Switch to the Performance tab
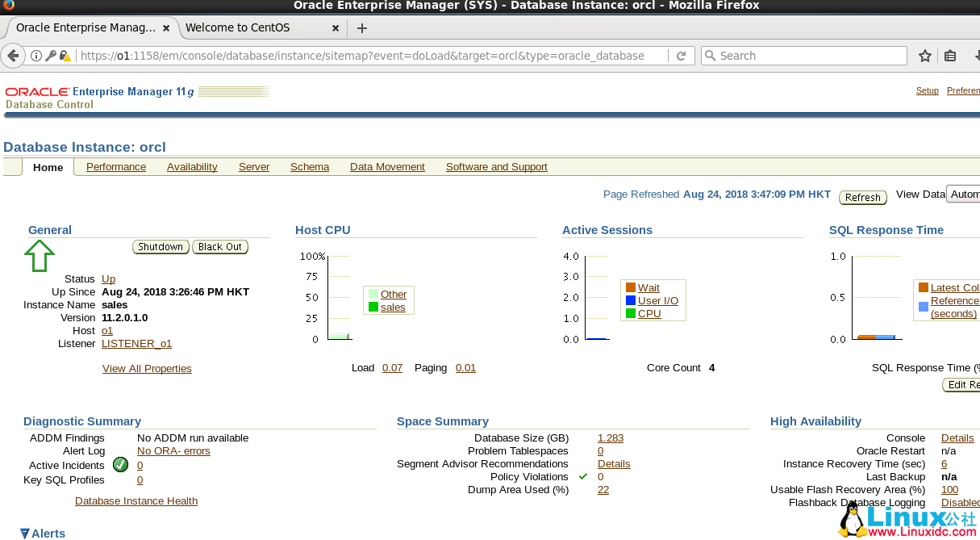 116,166
